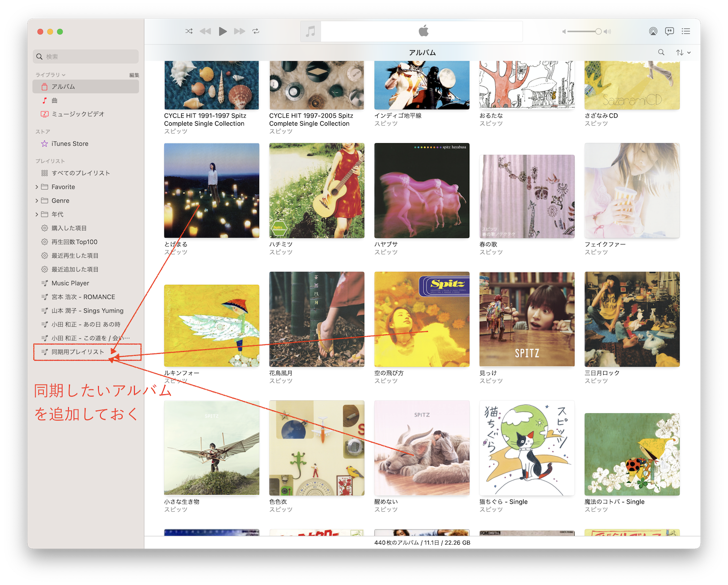The width and height of the screenshot is (728, 585).
Task: Toggle shuffle playback
Action: point(189,31)
